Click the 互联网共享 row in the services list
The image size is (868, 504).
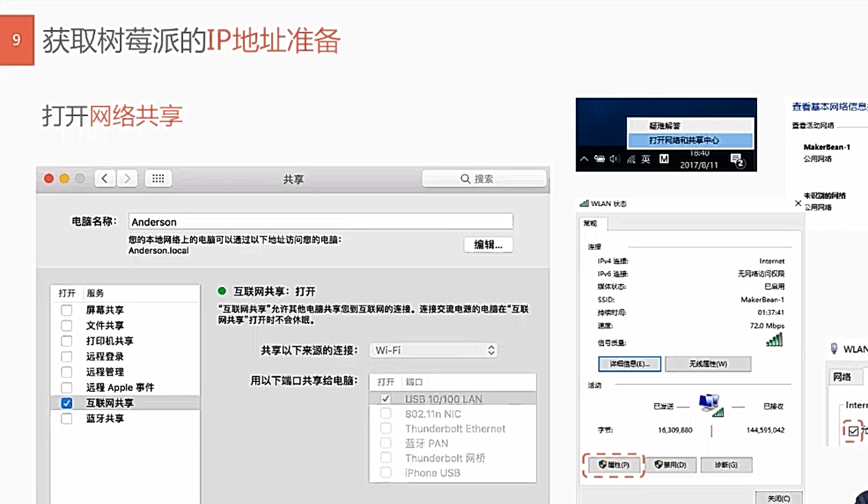(125, 403)
